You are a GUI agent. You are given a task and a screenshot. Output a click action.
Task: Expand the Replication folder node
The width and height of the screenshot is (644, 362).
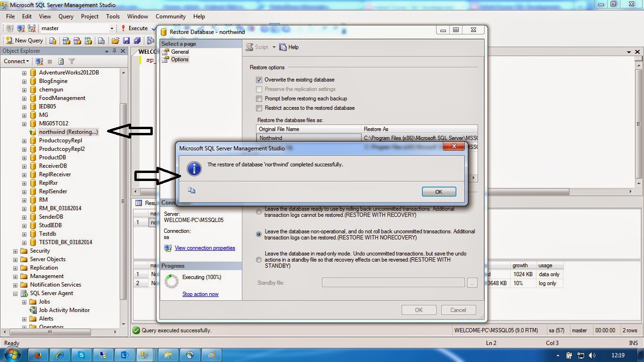click(15, 268)
